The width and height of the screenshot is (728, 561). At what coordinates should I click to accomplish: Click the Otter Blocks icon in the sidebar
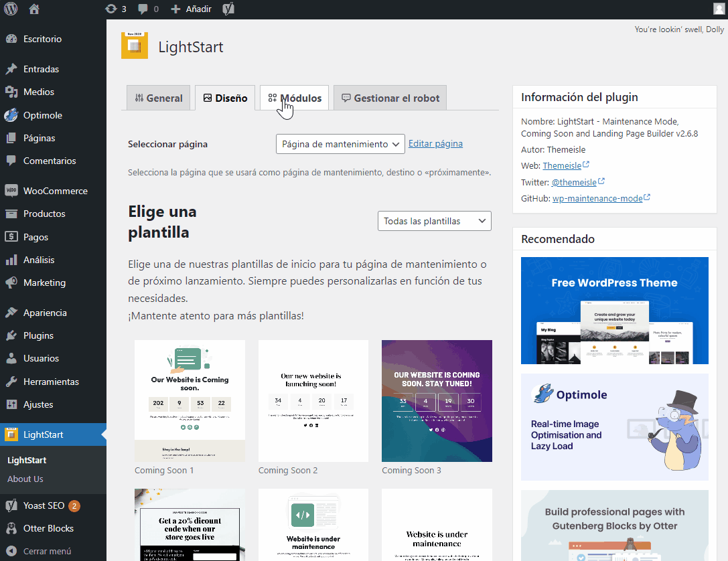coord(11,528)
